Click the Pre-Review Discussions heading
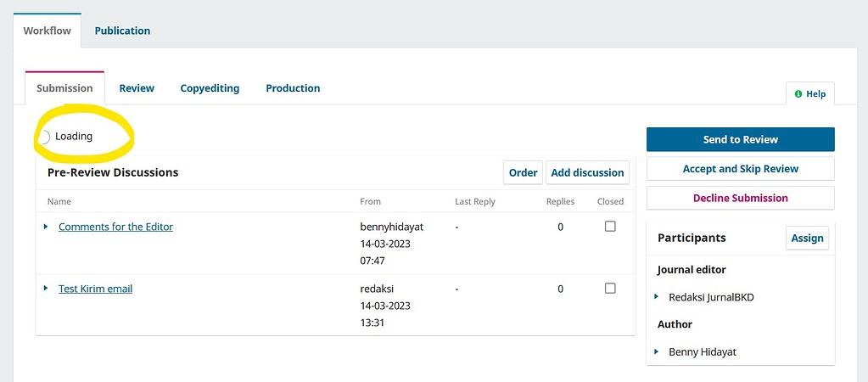This screenshot has height=382, width=868. (113, 172)
